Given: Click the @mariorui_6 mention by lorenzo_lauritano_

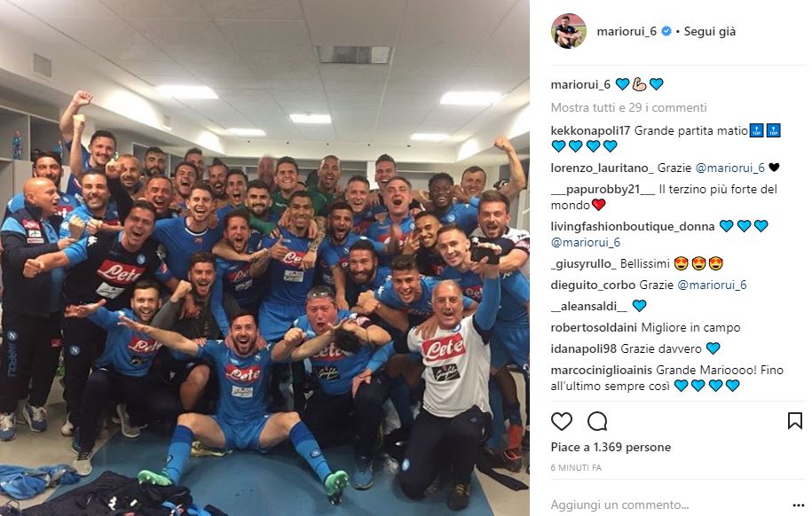Looking at the screenshot, I should pos(729,168).
